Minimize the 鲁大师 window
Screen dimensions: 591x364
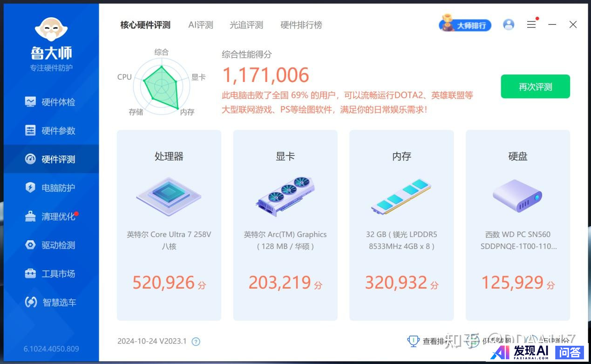(x=552, y=25)
